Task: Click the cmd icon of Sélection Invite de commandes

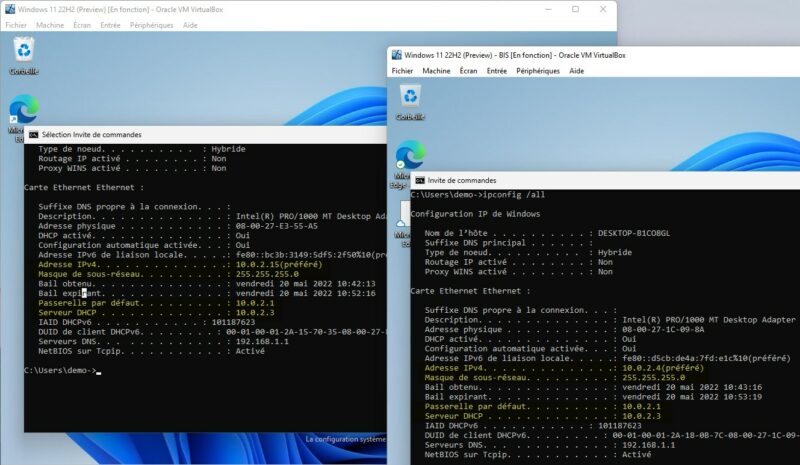Action: 34,135
